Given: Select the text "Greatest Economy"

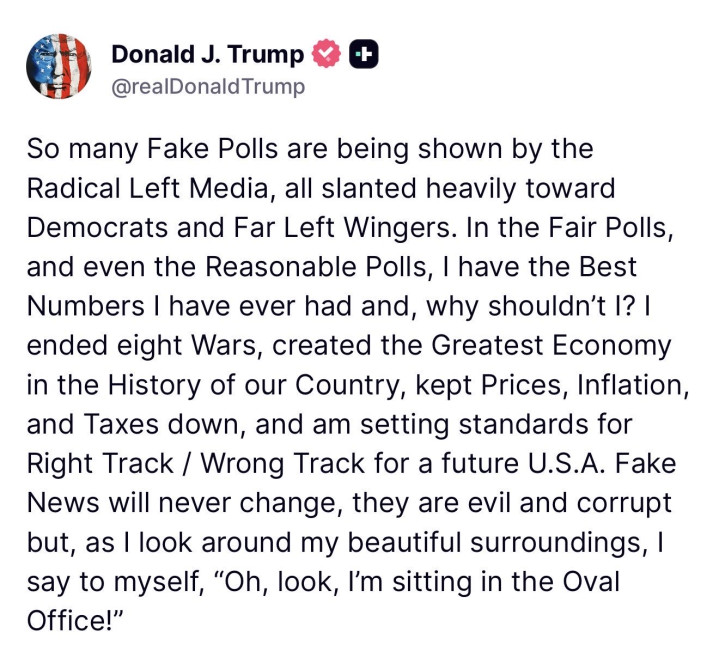Looking at the screenshot, I should [550, 345].
